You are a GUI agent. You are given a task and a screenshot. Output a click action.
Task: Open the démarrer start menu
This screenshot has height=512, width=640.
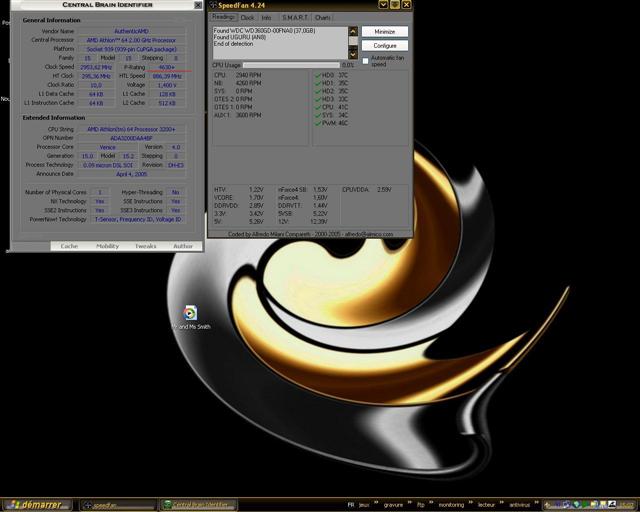[x=36, y=505]
